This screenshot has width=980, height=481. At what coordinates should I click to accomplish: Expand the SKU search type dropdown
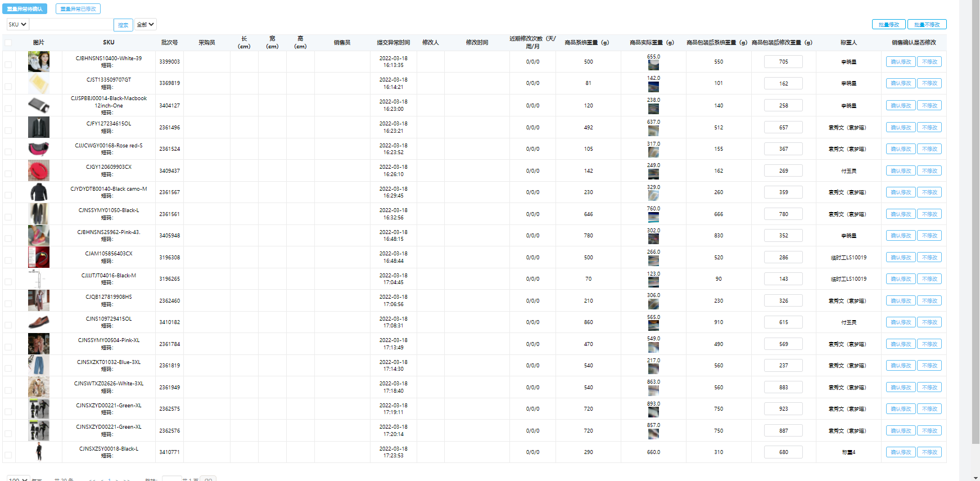(17, 25)
